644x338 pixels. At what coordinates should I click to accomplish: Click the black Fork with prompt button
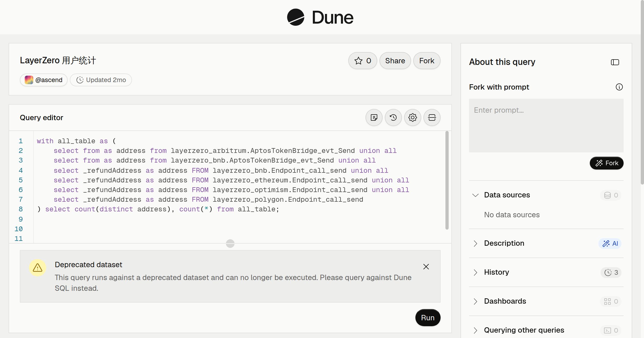(606, 163)
